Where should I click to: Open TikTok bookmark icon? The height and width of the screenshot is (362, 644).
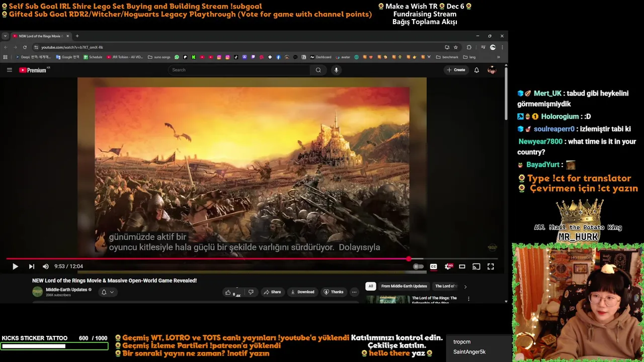click(x=236, y=57)
